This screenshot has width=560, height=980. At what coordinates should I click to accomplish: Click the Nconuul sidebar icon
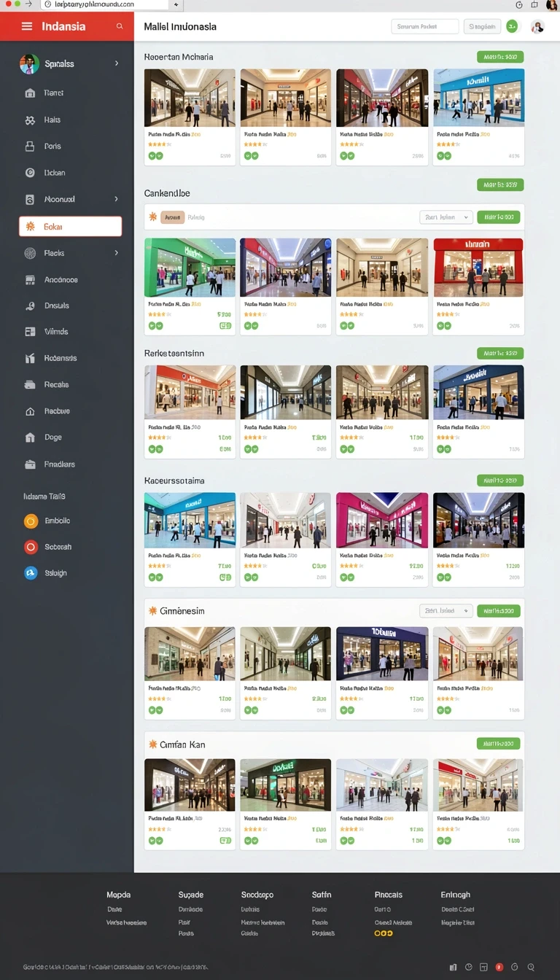[x=30, y=199]
